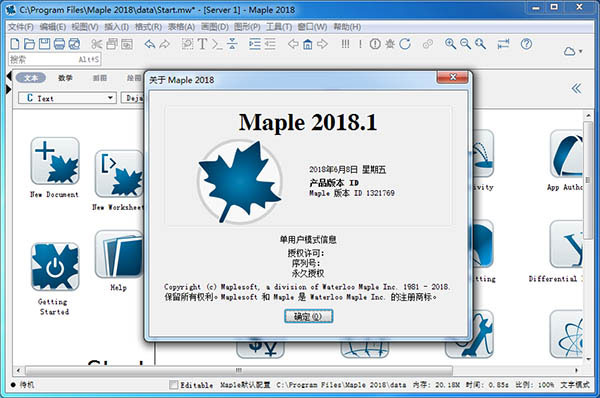Reset zoom to default magnifier icon

point(480,44)
